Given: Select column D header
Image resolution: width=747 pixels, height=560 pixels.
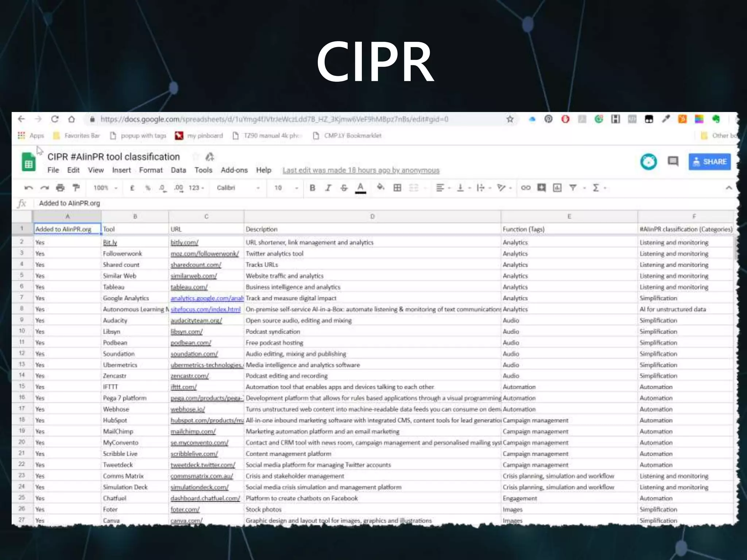Looking at the screenshot, I should [372, 217].
